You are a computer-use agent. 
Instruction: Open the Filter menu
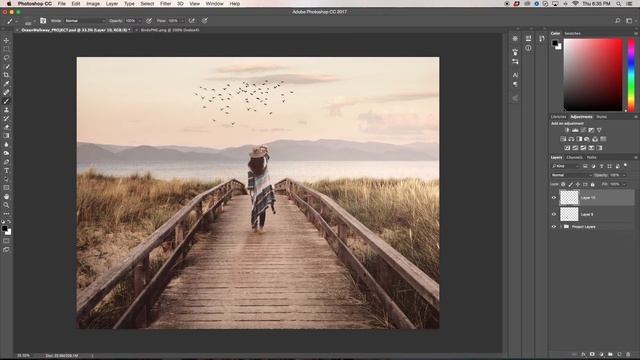(x=165, y=4)
